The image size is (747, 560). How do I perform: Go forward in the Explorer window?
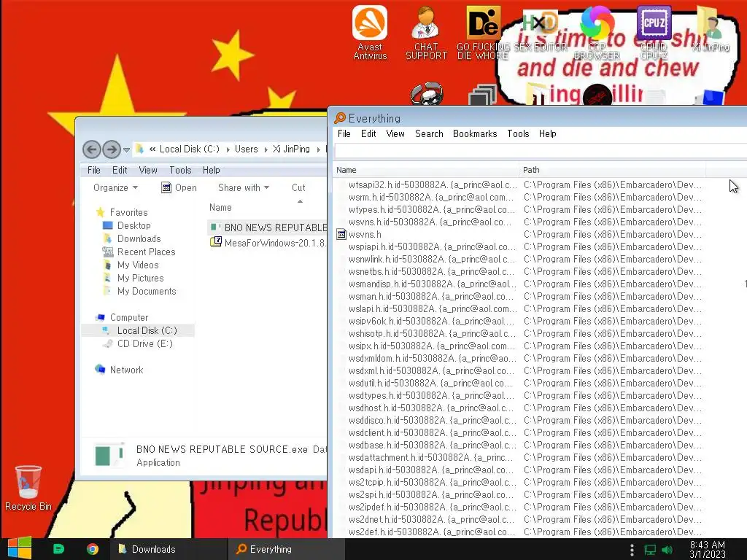[x=112, y=149]
